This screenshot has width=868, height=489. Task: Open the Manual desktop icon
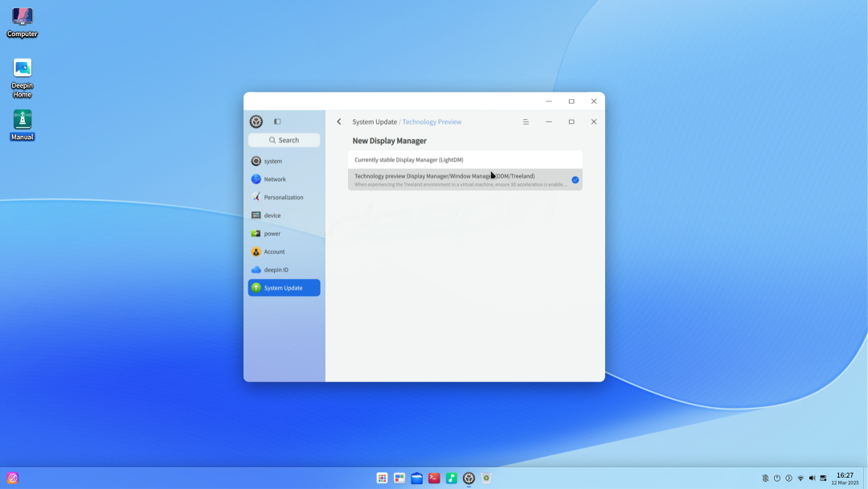pyautogui.click(x=23, y=125)
